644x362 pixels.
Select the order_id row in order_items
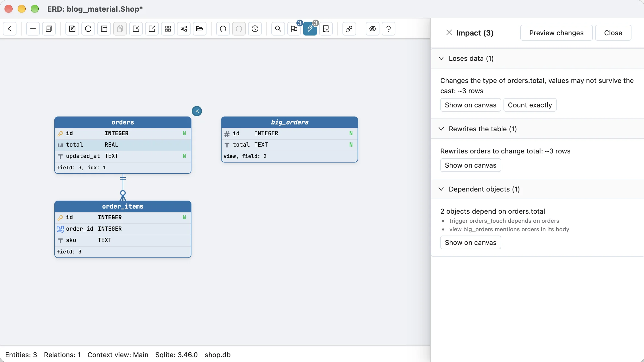click(123, 229)
